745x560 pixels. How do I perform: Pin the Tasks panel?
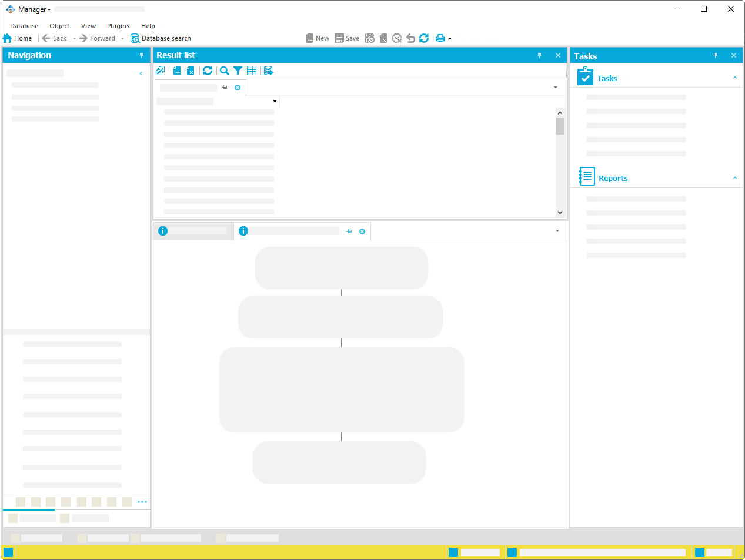tap(715, 55)
